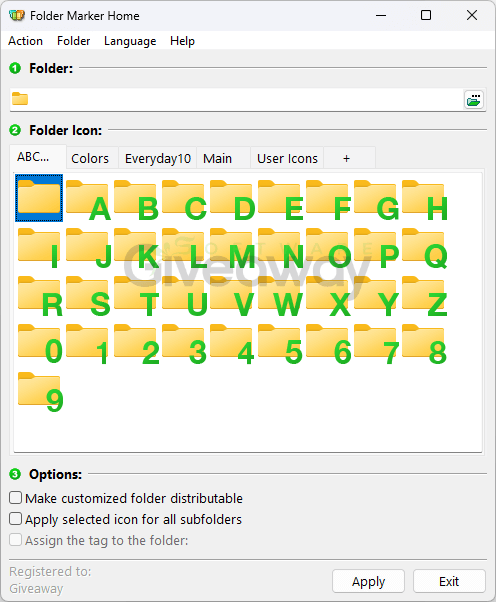
Task: Pick the folder icon numbered 3
Action: click(x=183, y=343)
